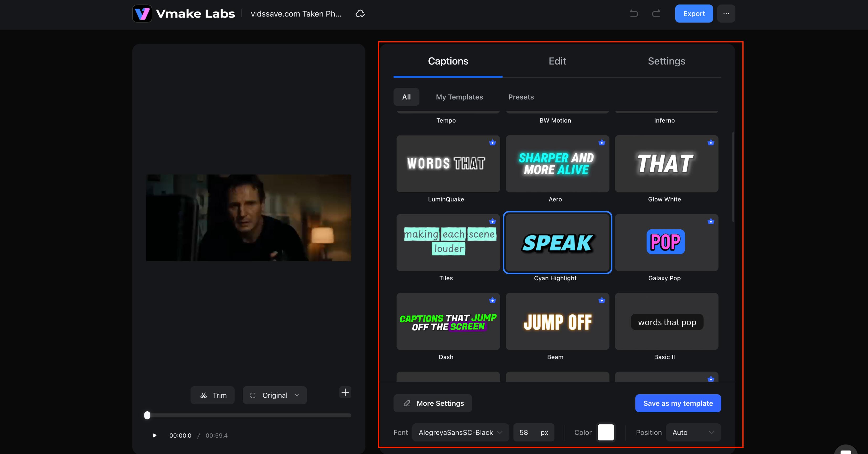The image size is (868, 454).
Task: Click the redo arrow icon
Action: click(656, 13)
